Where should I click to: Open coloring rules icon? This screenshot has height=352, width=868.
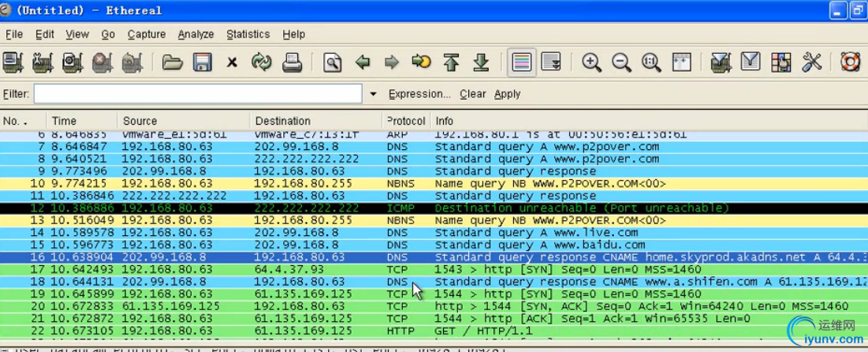coord(780,62)
